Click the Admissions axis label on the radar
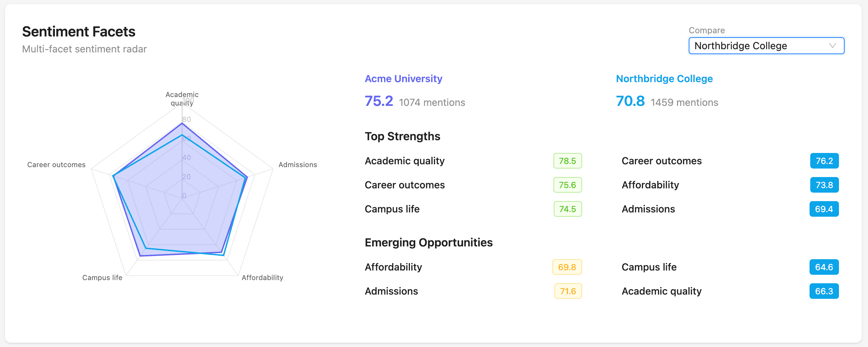868x347 pixels. 298,164
